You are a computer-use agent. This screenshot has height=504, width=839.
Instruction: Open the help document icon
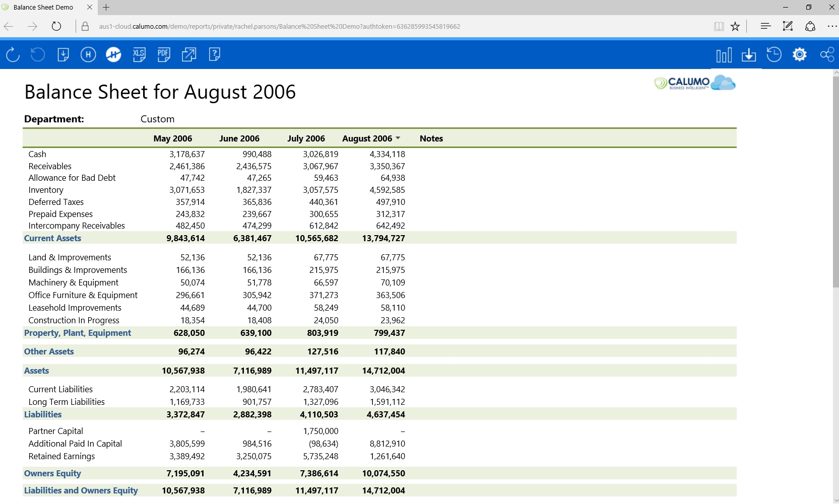point(214,54)
